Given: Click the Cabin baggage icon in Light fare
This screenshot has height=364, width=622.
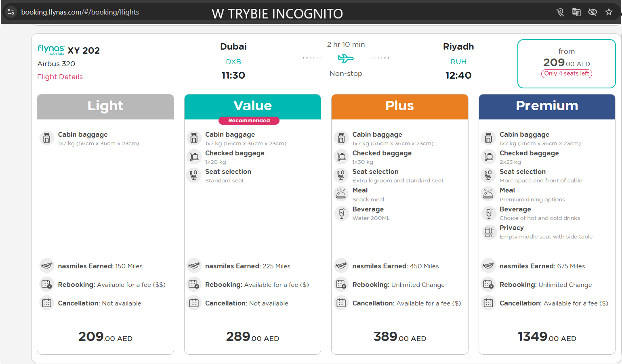Looking at the screenshot, I should pos(47,138).
